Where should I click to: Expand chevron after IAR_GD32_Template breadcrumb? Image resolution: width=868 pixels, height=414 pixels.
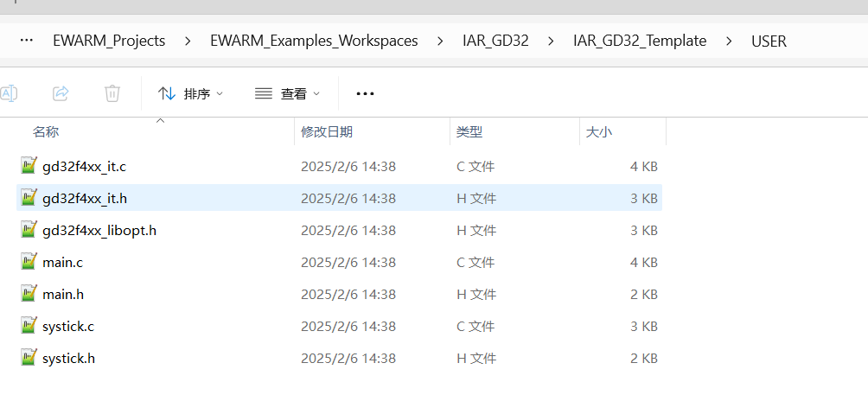pyautogui.click(x=729, y=41)
